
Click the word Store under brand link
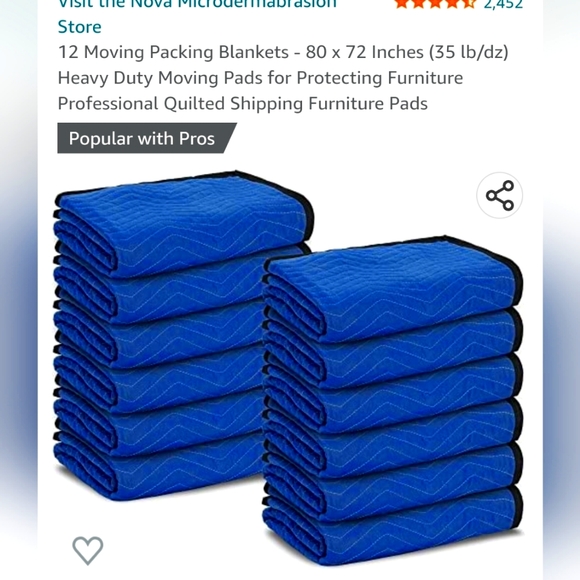80,27
